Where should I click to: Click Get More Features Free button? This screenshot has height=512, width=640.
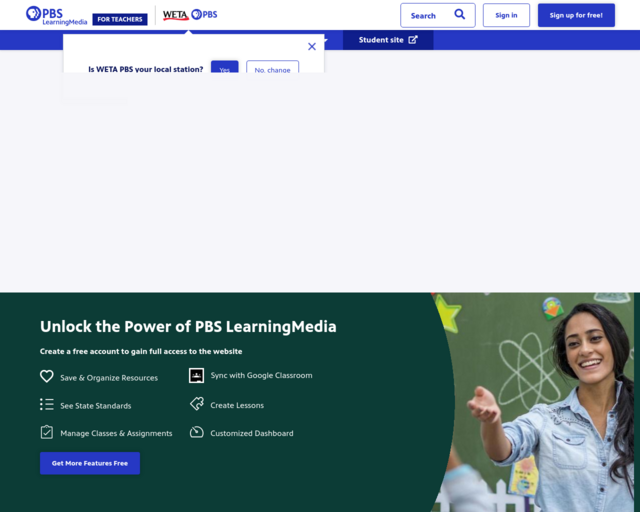point(90,463)
